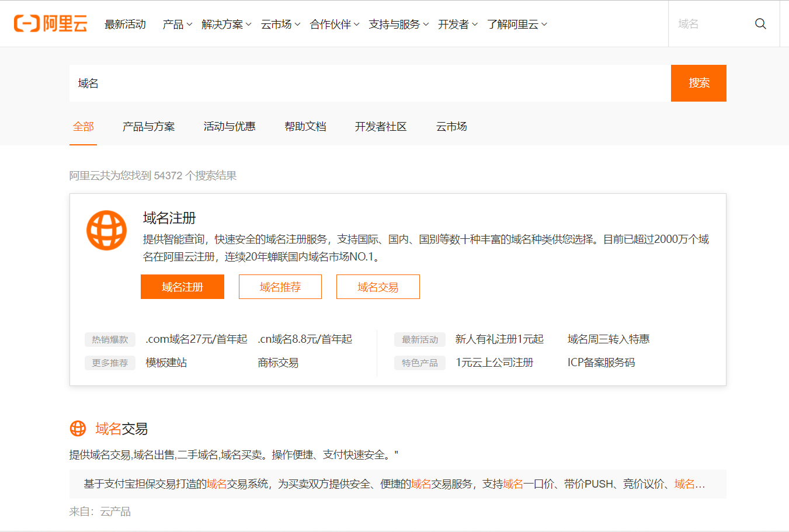Image resolution: width=789 pixels, height=532 pixels.
Task: Select the 开发者社区 tab
Action: (x=381, y=126)
